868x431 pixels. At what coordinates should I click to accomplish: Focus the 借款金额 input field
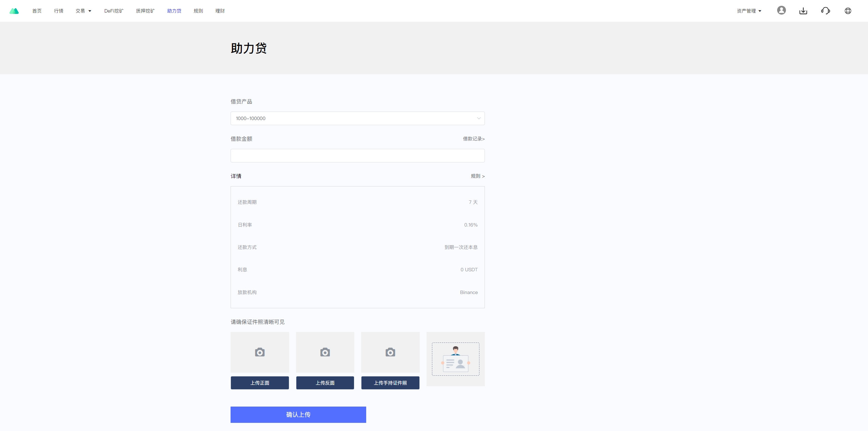[x=357, y=156]
